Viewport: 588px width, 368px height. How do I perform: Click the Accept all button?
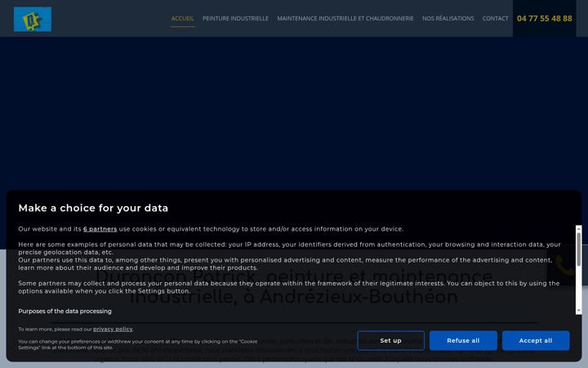pos(536,340)
